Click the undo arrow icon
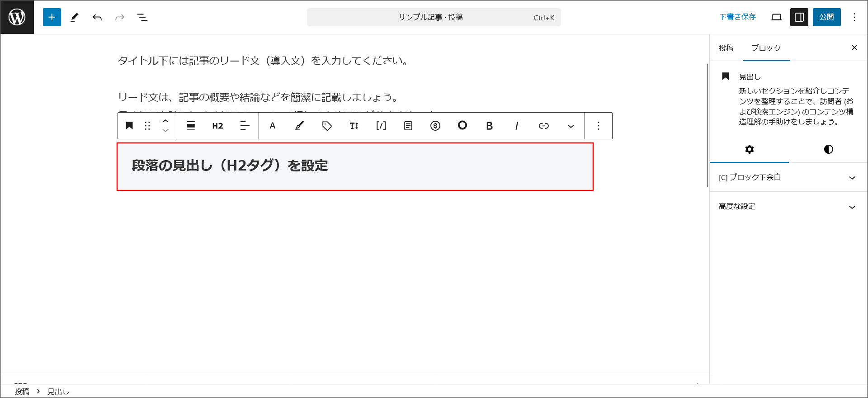868x398 pixels. click(97, 17)
